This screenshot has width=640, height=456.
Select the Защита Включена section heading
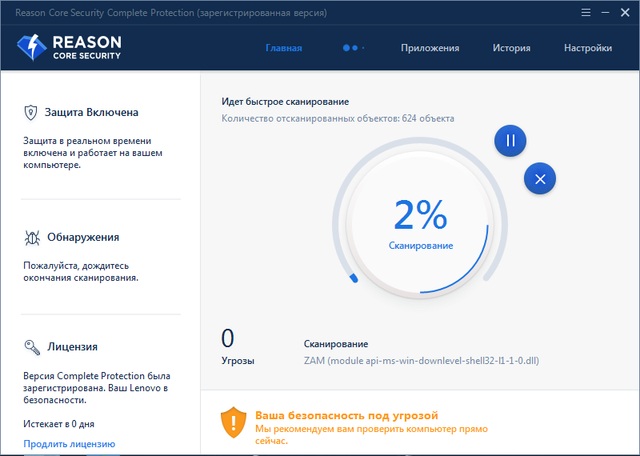click(x=90, y=113)
